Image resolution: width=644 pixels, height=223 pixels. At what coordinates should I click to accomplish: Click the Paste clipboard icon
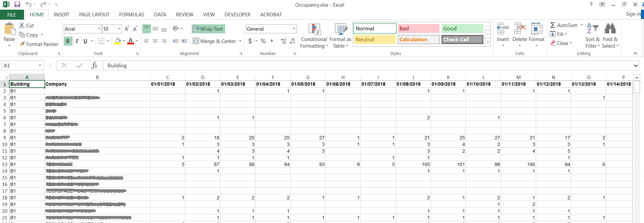pos(9,29)
